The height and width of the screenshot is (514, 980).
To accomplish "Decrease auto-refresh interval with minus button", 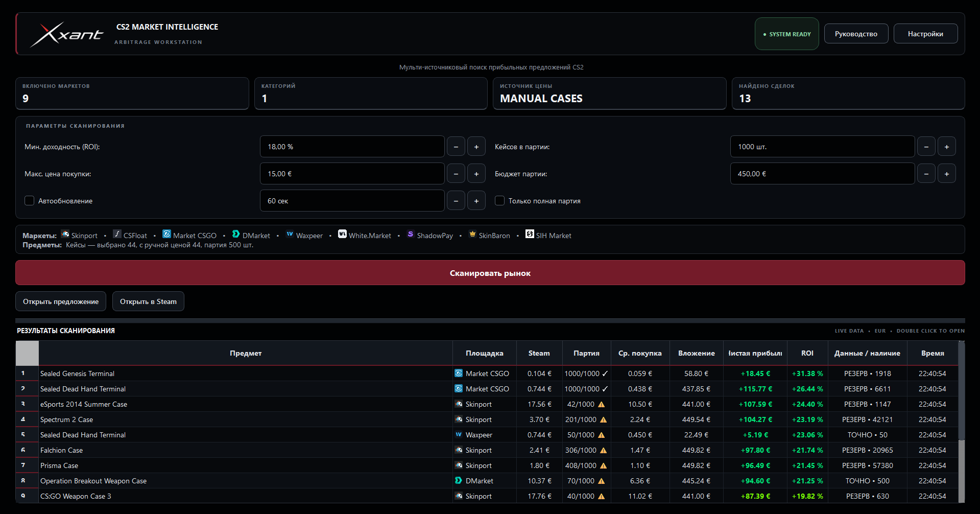I will coord(456,201).
